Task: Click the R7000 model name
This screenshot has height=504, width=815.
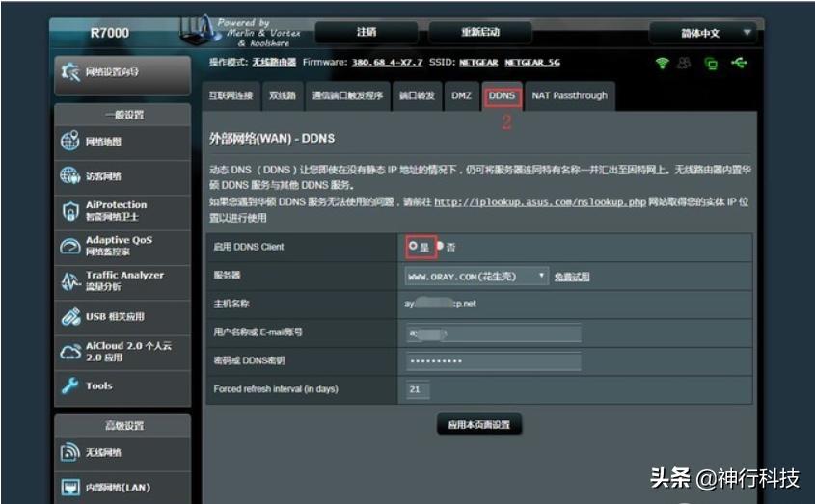Action: [x=110, y=33]
